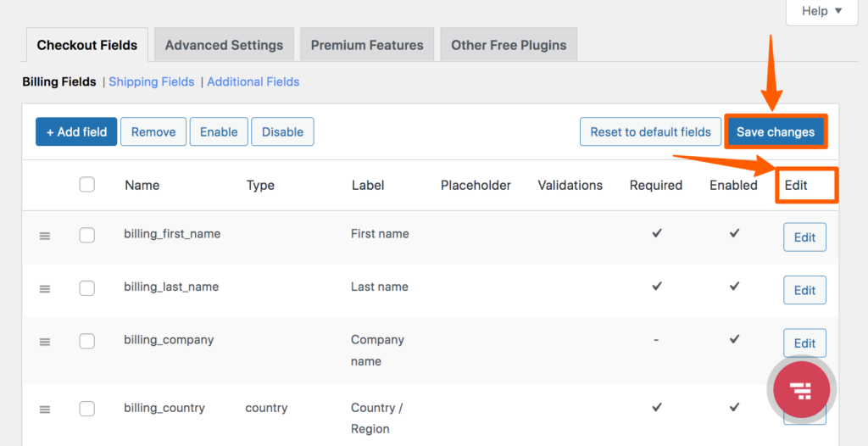Go to Other Free Plugins tab

click(509, 45)
